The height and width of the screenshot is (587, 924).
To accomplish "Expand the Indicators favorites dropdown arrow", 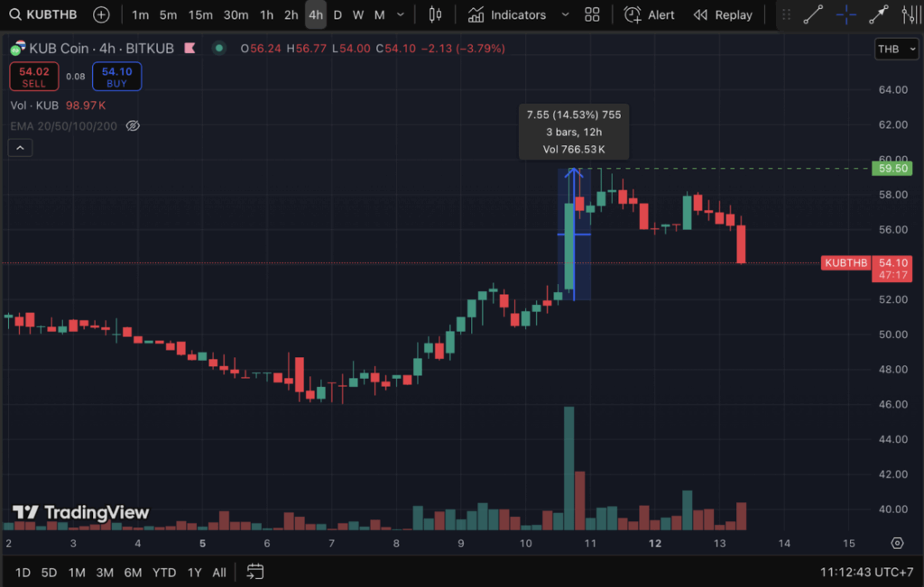I will (x=565, y=14).
